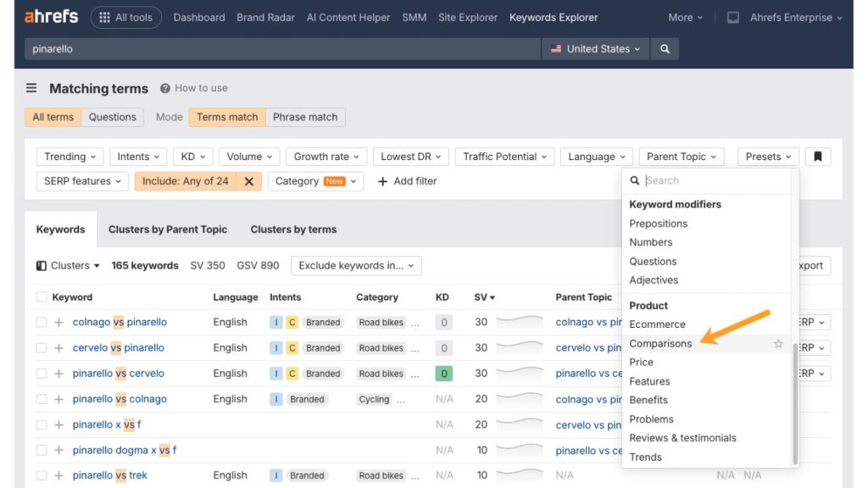
Task: Select the All terms toggle
Action: click(x=53, y=117)
